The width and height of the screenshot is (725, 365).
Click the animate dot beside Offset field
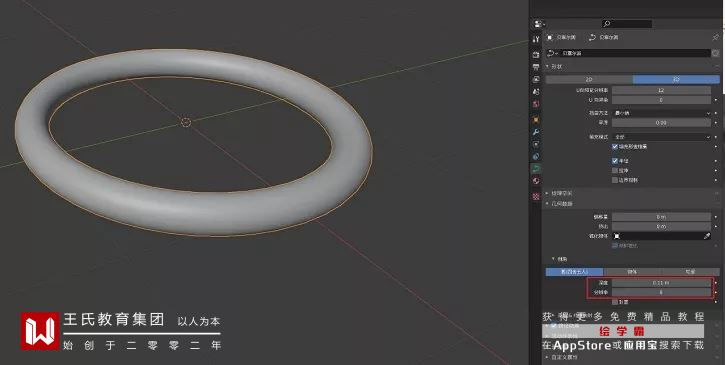pos(716,217)
